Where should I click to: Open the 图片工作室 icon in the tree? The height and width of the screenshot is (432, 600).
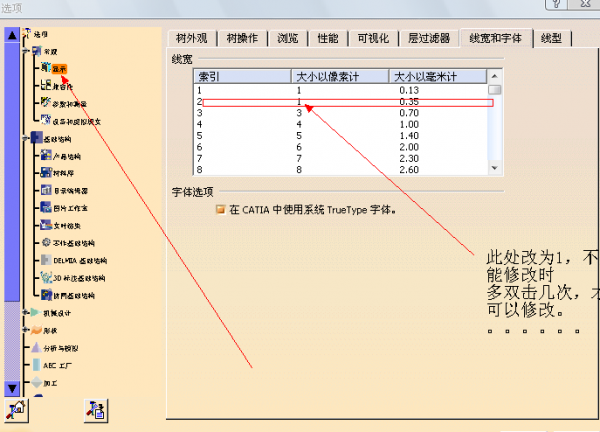(46, 207)
